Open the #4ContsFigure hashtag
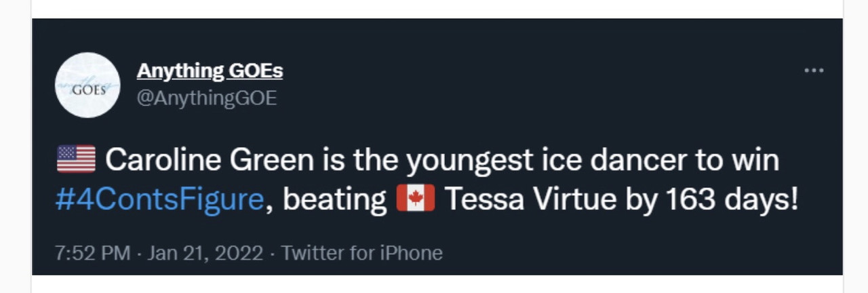Viewport: 868px width, 293px height. (x=159, y=201)
